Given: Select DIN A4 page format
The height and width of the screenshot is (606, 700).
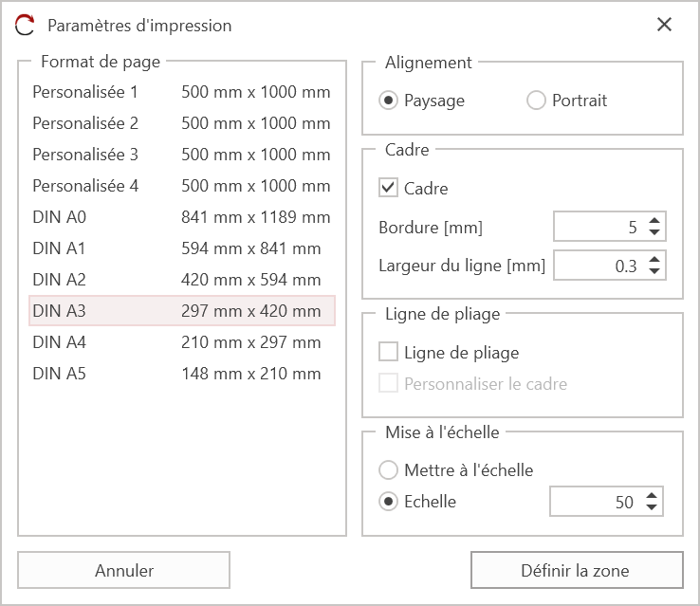Looking at the screenshot, I should (180, 342).
